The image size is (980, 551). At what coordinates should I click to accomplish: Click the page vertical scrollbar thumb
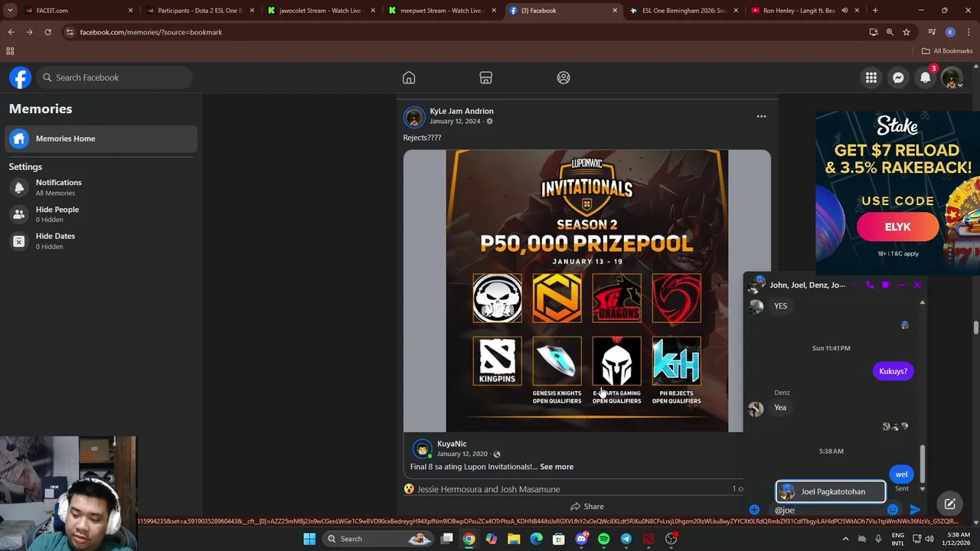[x=975, y=328]
